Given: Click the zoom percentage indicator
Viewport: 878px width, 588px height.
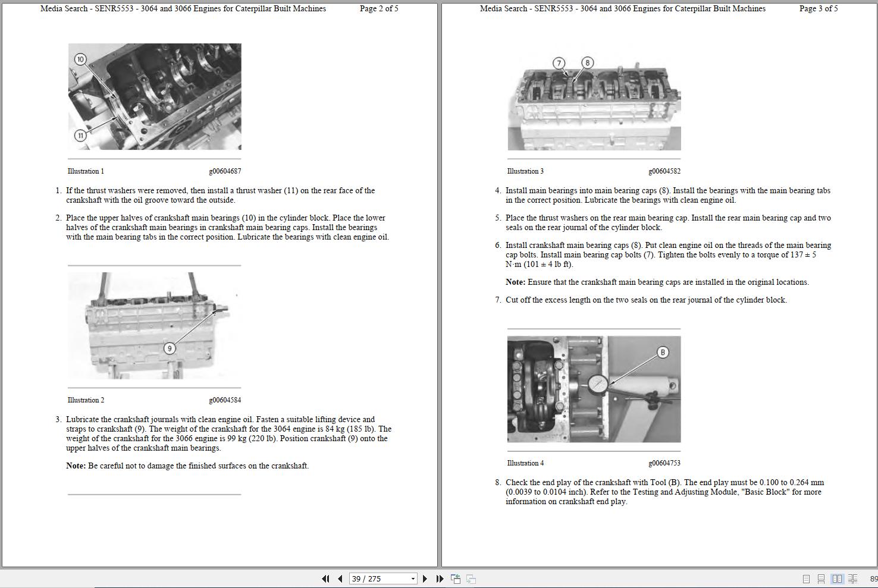Looking at the screenshot, I should [873, 578].
